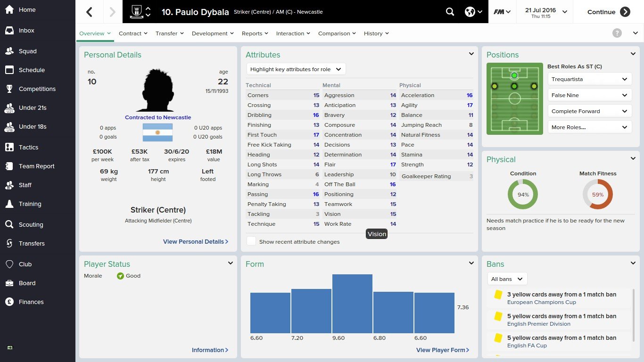This screenshot has width=644, height=362.
Task: Click View Personal Details link
Action: [x=196, y=242]
